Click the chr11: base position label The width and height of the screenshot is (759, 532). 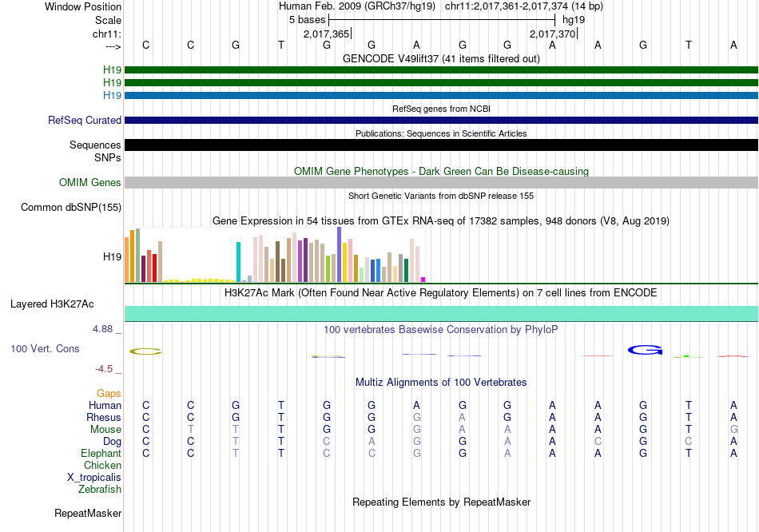(106, 34)
